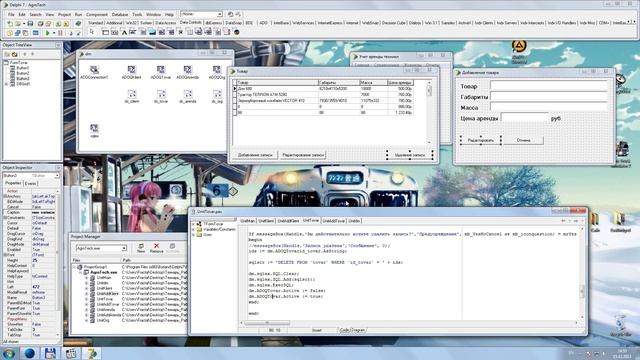This screenshot has height=360, width=640.
Task: Click the Удаление записи button
Action: [410, 155]
